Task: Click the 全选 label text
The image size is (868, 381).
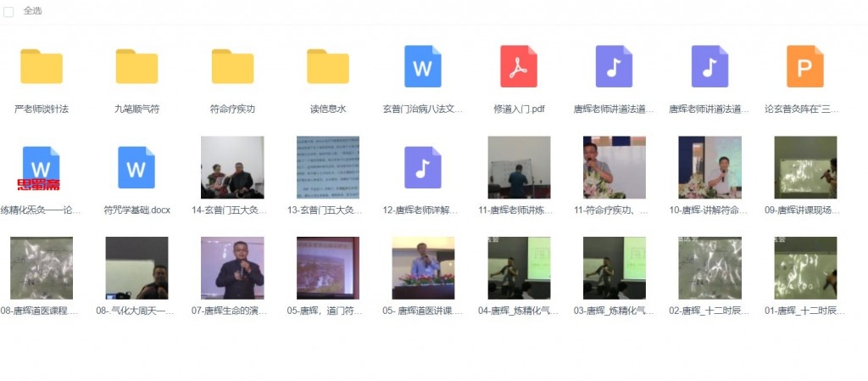Action: 33,11
